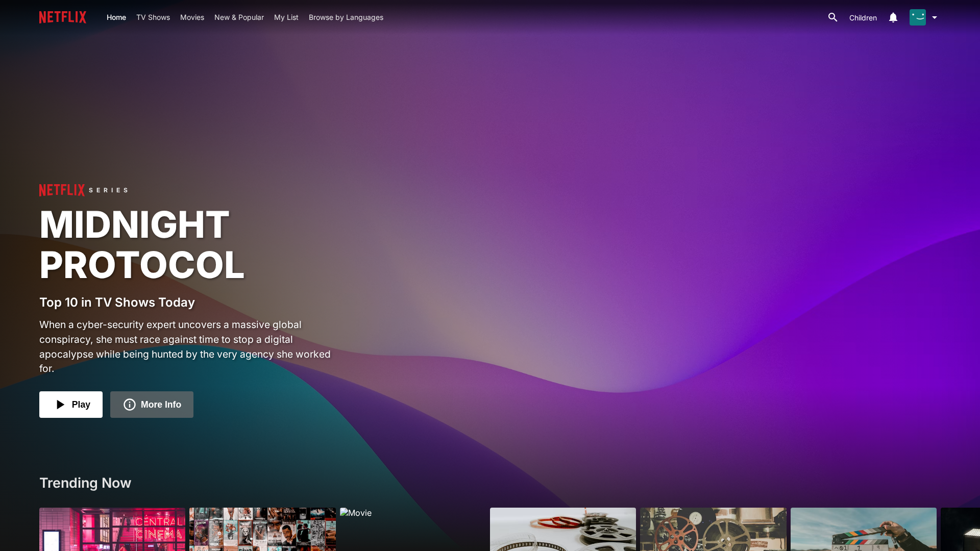Open the vintage projector reels thumbnail
The width and height of the screenshot is (980, 551).
(713, 529)
